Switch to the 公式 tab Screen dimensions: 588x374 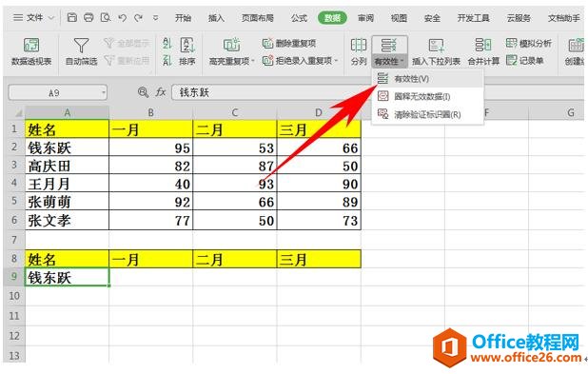[x=300, y=18]
